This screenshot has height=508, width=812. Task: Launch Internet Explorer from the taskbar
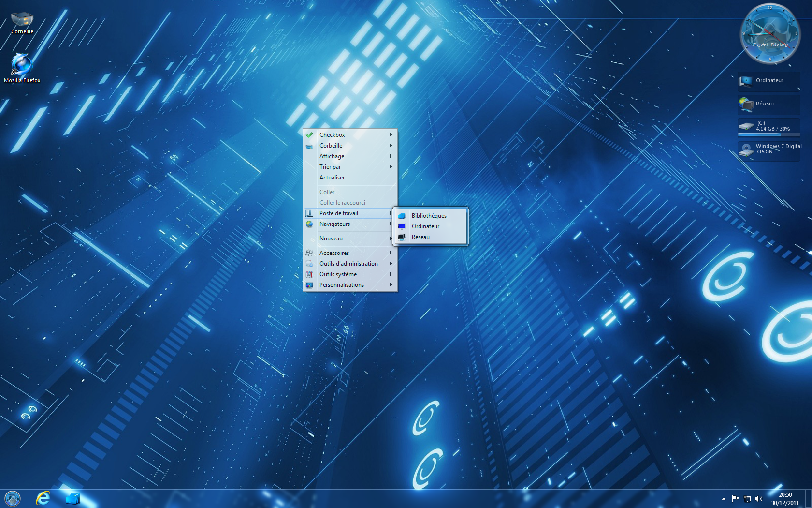click(43, 498)
